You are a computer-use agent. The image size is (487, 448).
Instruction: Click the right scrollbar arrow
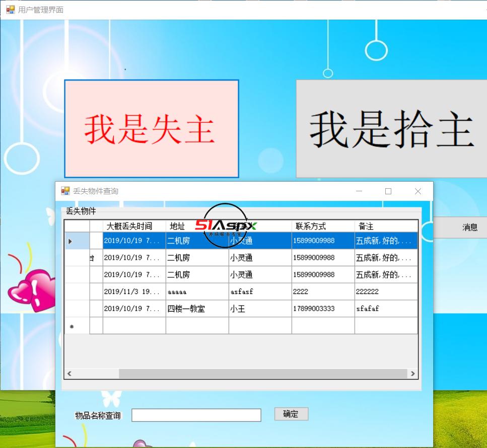pos(413,374)
